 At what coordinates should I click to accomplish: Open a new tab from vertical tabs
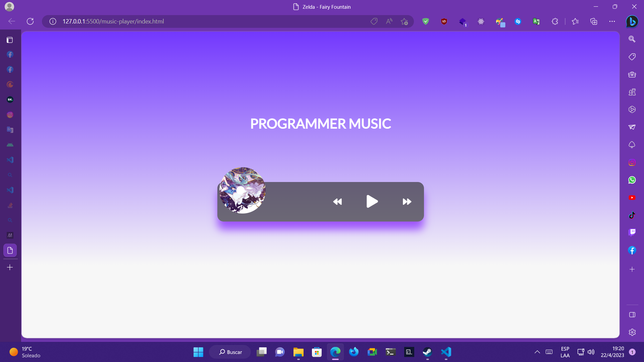point(10,267)
